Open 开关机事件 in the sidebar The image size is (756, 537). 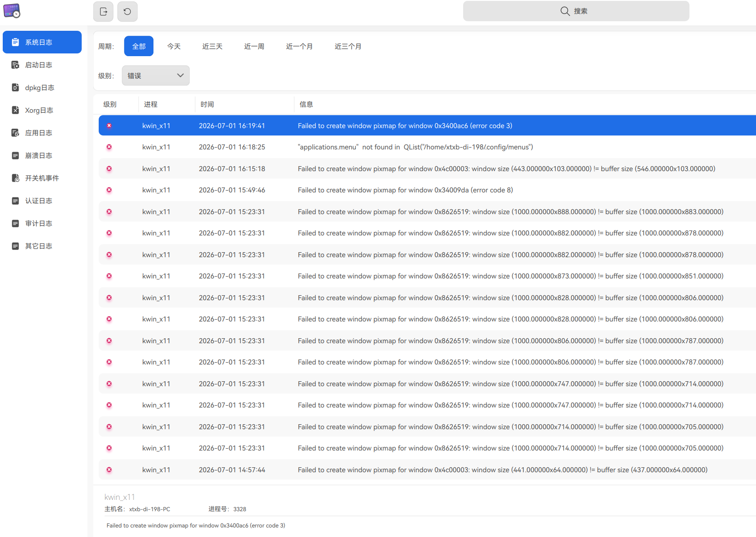pyautogui.click(x=42, y=178)
